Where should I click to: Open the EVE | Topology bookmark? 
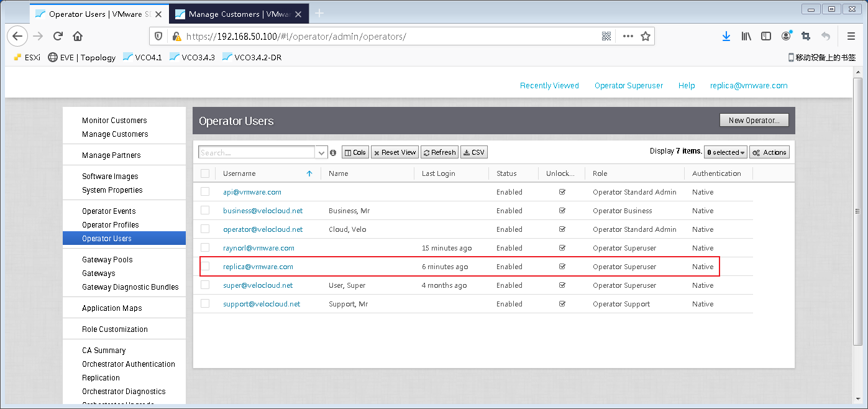(x=82, y=57)
